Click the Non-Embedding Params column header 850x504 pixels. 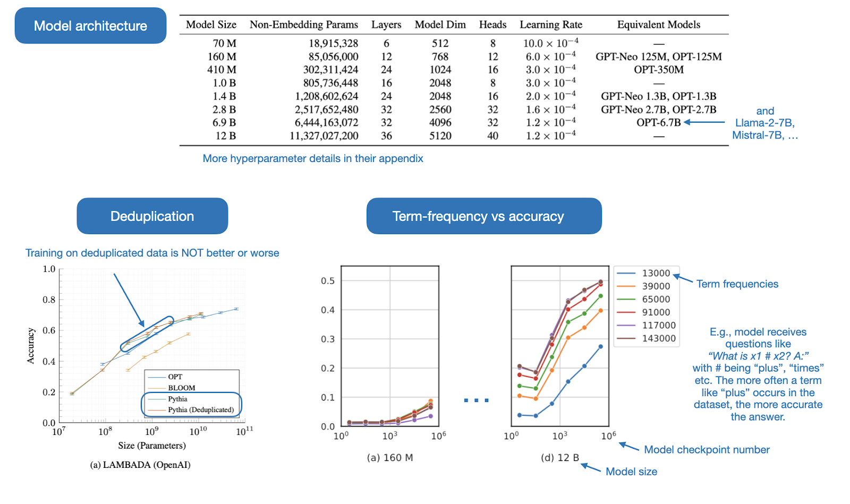click(303, 24)
